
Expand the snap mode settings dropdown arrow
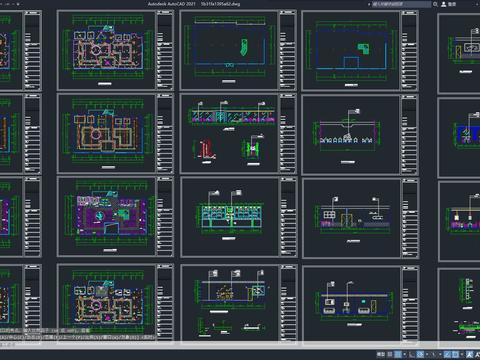(405, 354)
